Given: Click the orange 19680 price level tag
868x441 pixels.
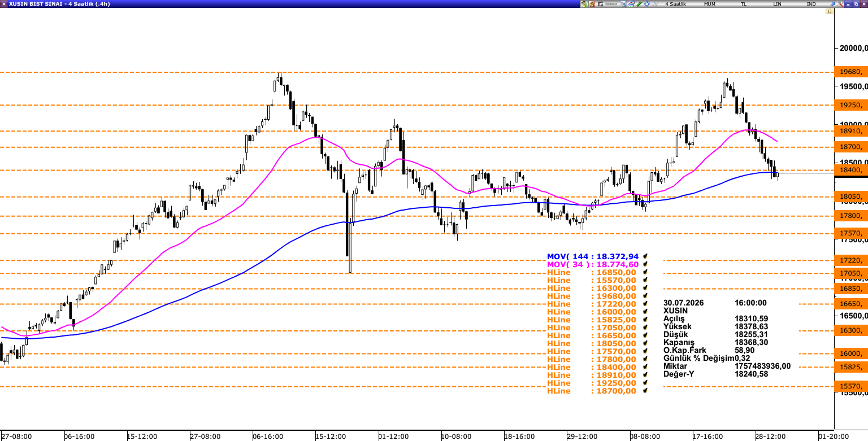Looking at the screenshot, I should coord(851,72).
